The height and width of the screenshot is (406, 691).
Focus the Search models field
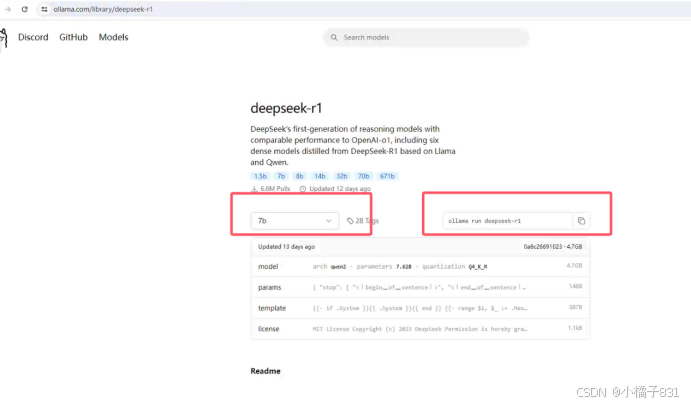tap(426, 37)
